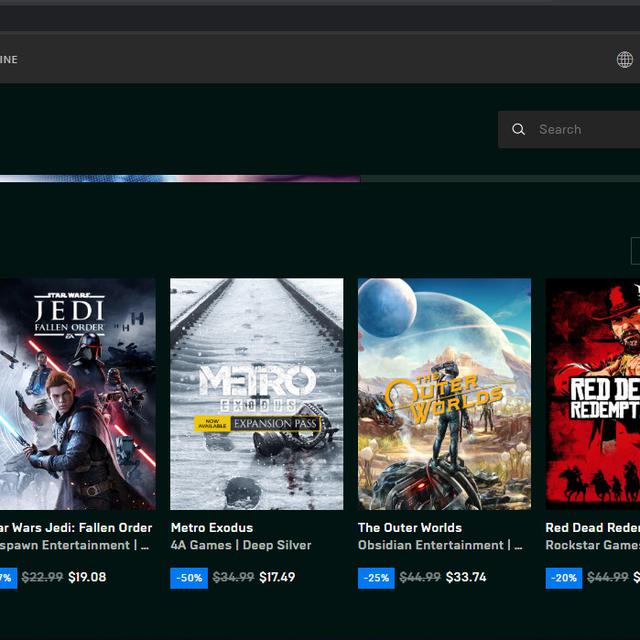Open the Metro Exodus cover art
Image resolution: width=640 pixels, height=640 pixels.
tap(257, 394)
